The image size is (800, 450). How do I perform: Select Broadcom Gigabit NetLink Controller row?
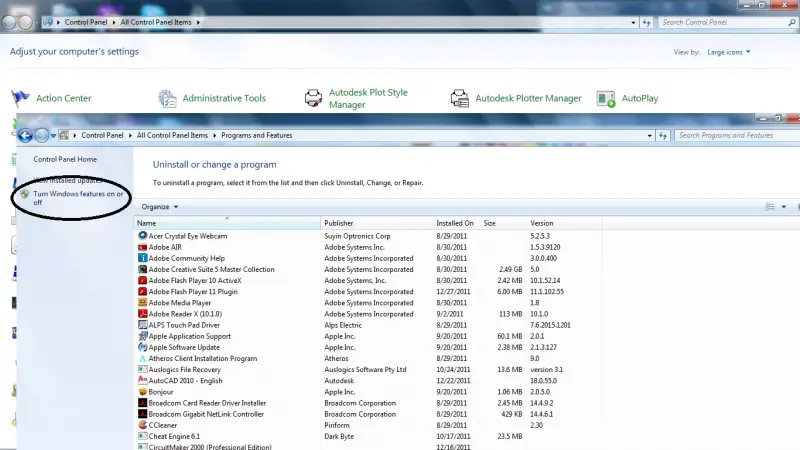(367, 414)
